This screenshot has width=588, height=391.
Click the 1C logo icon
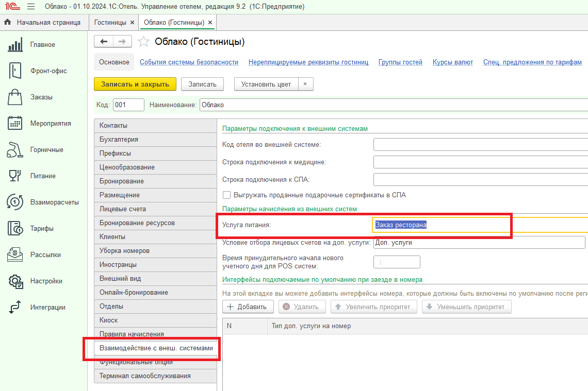pyautogui.click(x=12, y=6)
